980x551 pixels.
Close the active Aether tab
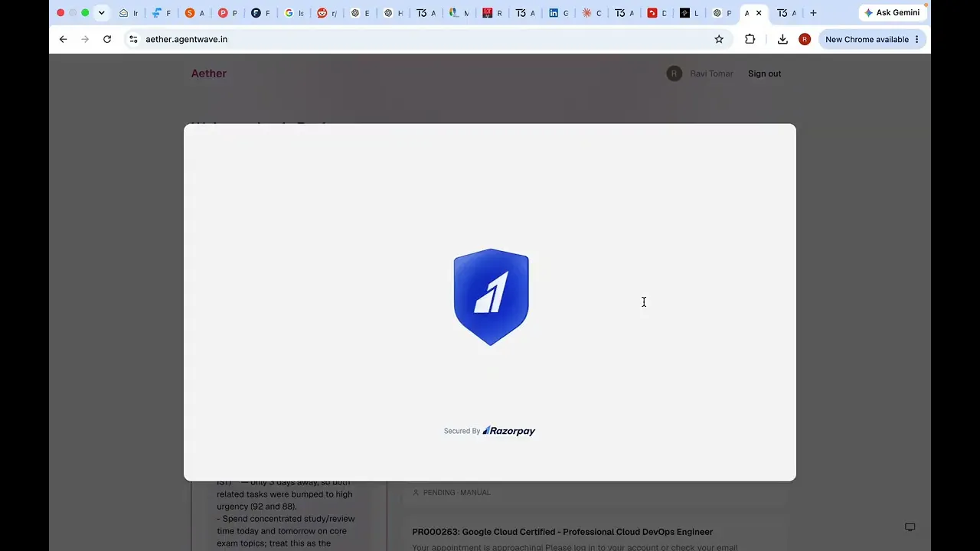coord(759,13)
